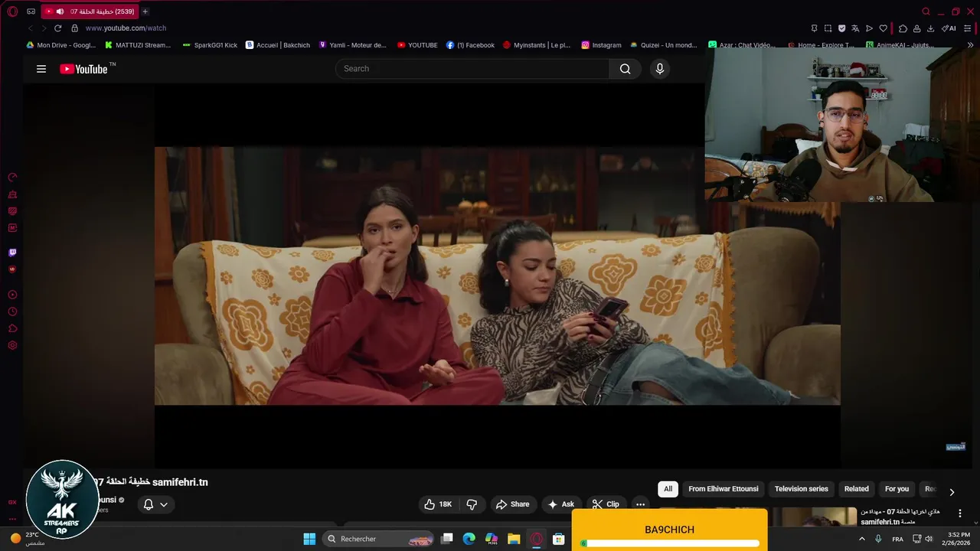The height and width of the screenshot is (551, 980).
Task: Select the youtube.com/watch address field
Action: click(126, 28)
